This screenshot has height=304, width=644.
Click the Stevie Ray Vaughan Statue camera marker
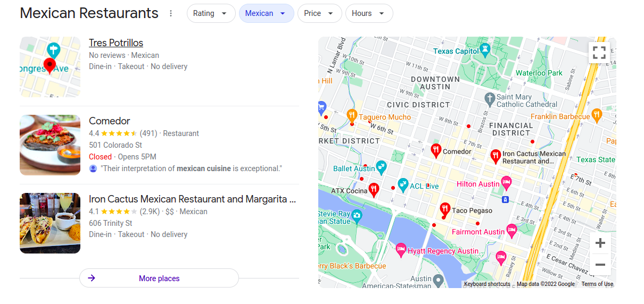pos(357,215)
